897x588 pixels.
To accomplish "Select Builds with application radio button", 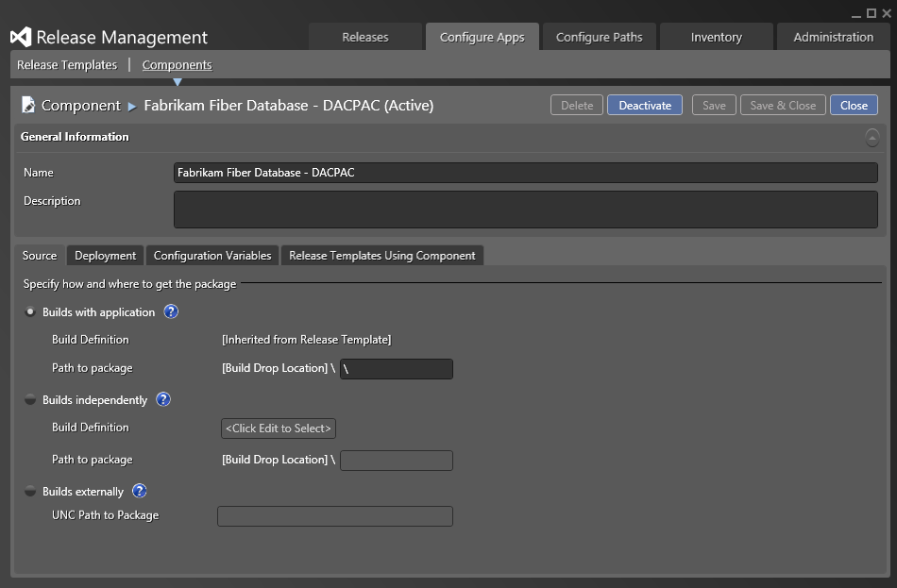I will (x=30, y=311).
